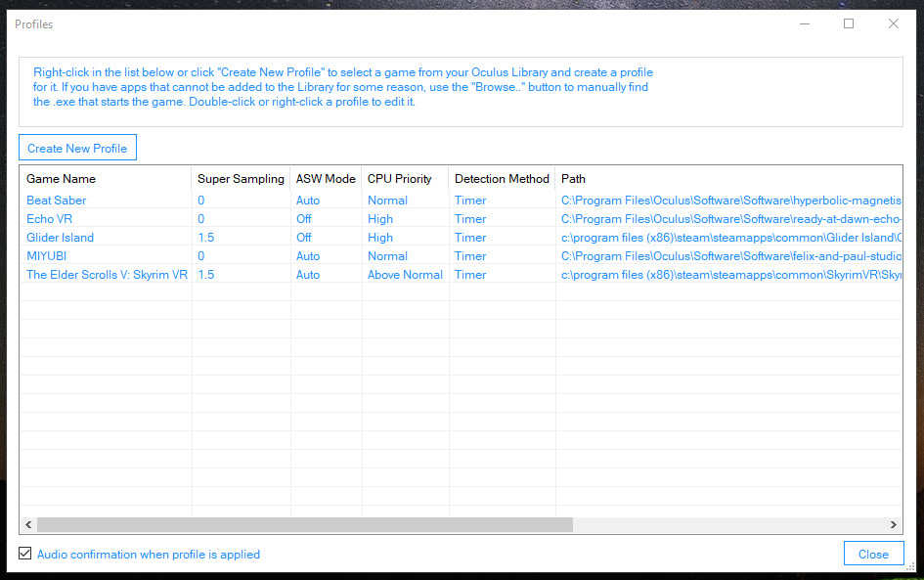
Task: Click Skyrim VR's Above Normal priority cell
Action: (405, 275)
